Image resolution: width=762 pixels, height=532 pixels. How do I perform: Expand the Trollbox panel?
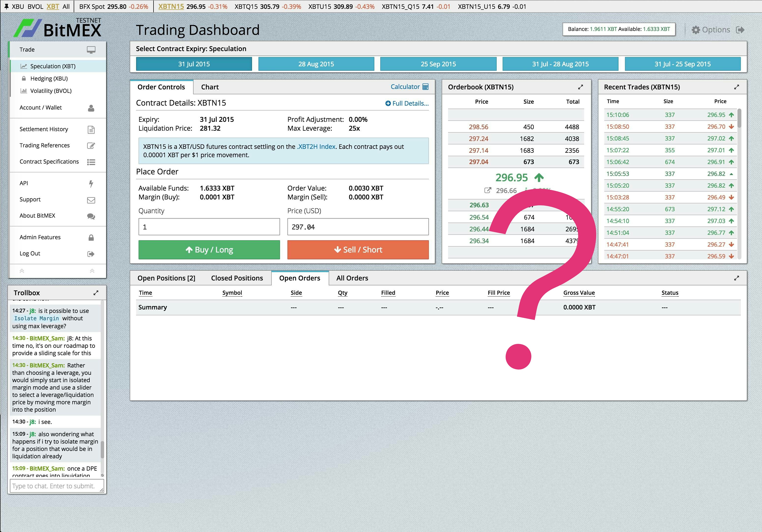tap(96, 293)
